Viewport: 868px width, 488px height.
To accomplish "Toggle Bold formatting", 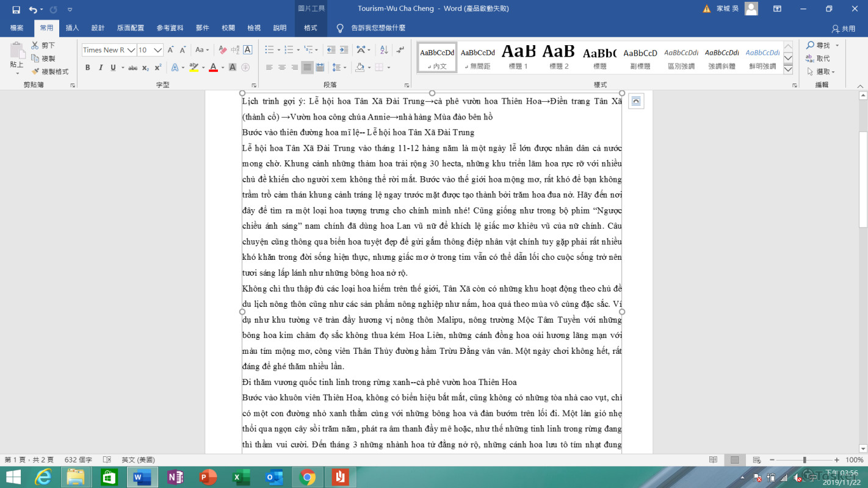I will [x=87, y=68].
